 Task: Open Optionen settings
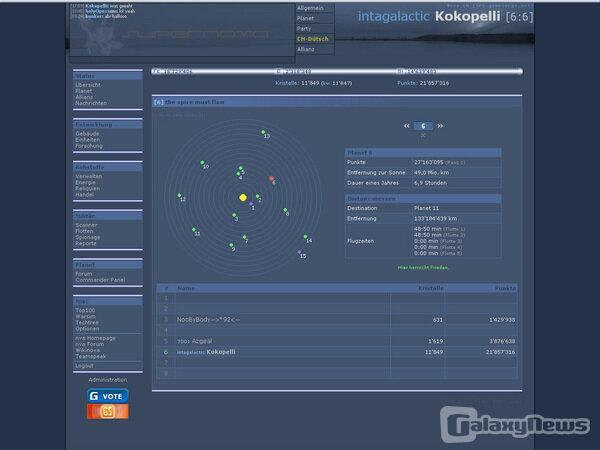pyautogui.click(x=87, y=329)
